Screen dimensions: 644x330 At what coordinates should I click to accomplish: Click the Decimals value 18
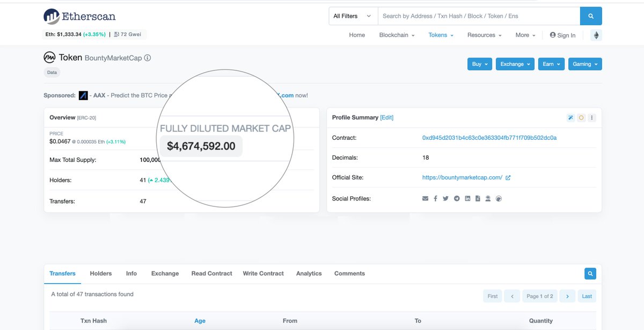[426, 158]
